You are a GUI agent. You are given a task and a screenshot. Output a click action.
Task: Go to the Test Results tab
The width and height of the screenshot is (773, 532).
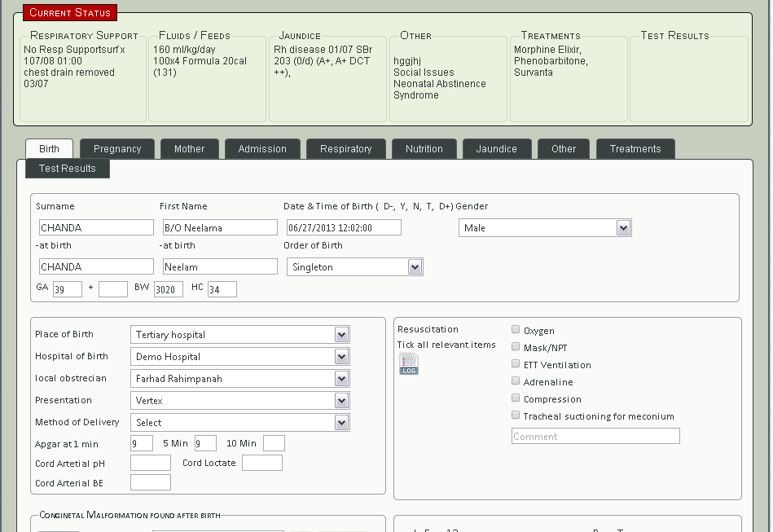pos(68,169)
